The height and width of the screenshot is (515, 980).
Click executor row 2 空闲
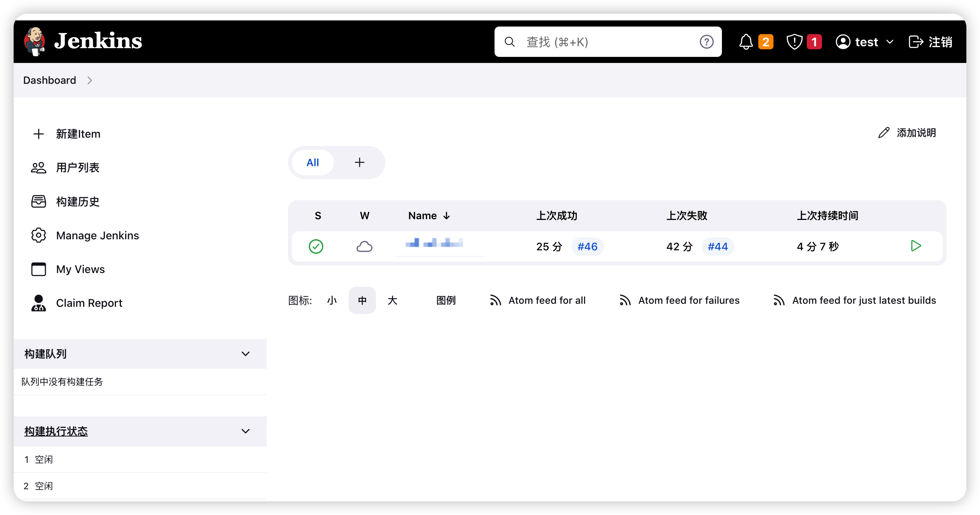pos(140,487)
